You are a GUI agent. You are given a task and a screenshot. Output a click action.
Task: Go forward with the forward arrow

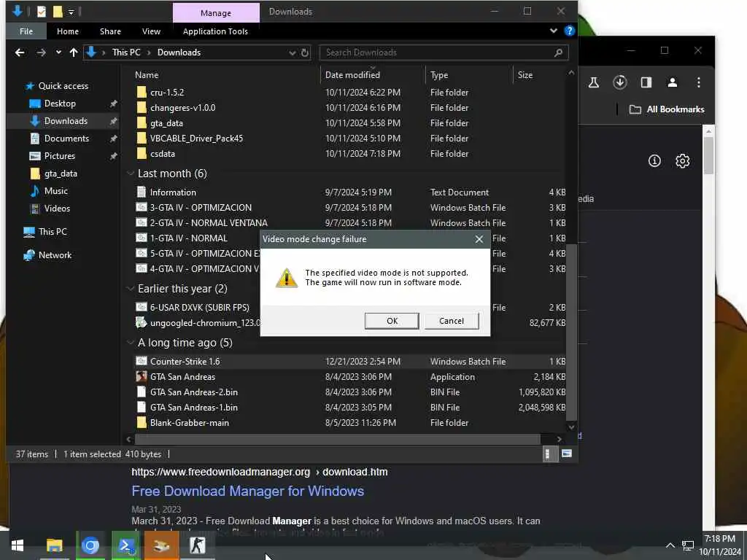pyautogui.click(x=42, y=52)
